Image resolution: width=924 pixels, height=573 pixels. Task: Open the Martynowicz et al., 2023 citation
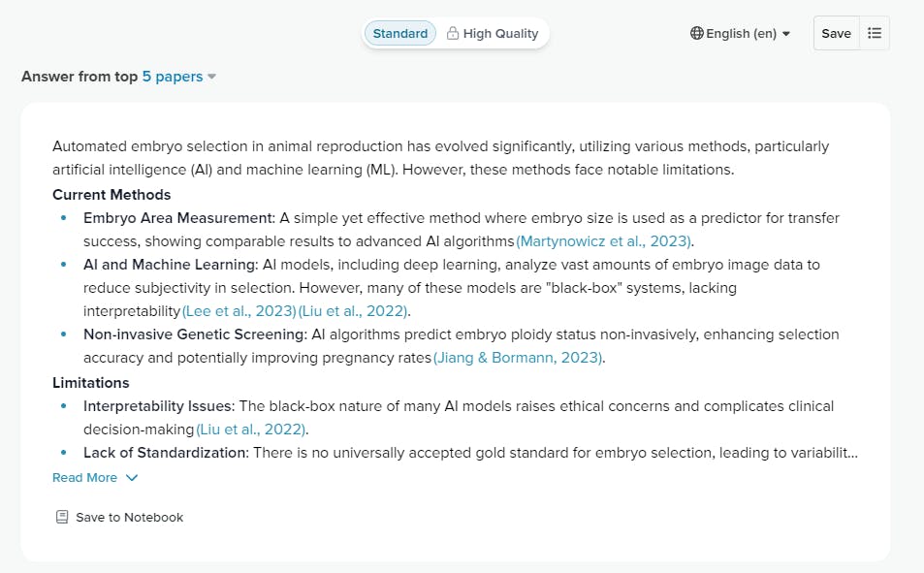604,240
